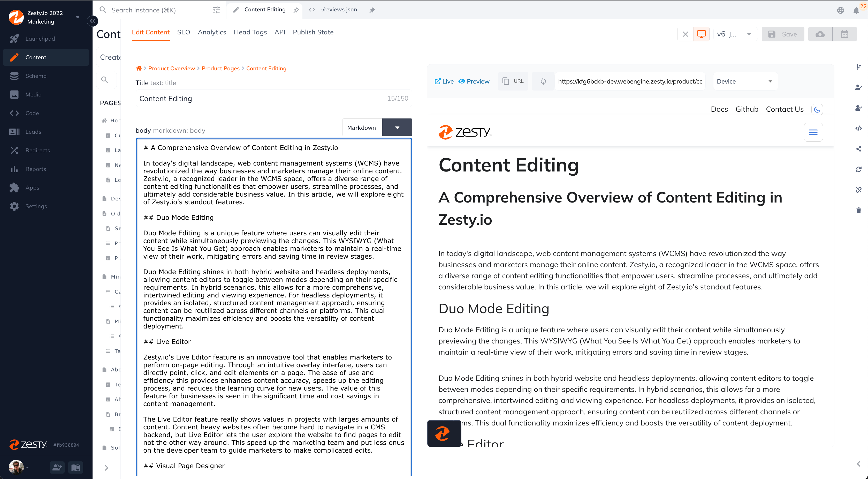Toggle the Duo Mode monitor icon
The height and width of the screenshot is (479, 868).
click(701, 34)
